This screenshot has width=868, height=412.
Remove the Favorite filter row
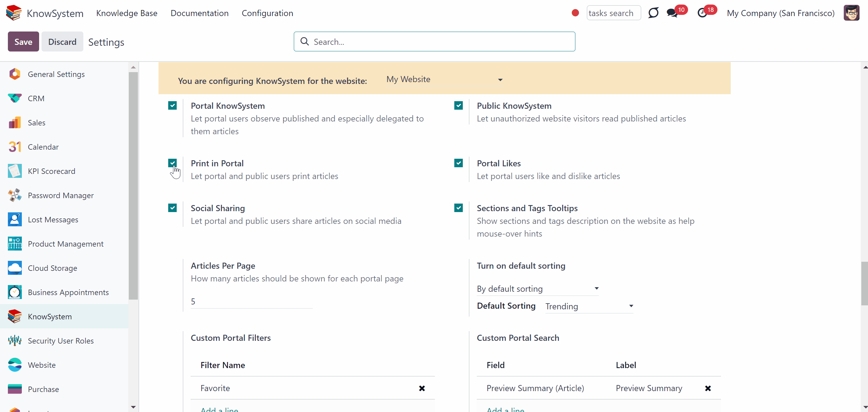(x=422, y=388)
